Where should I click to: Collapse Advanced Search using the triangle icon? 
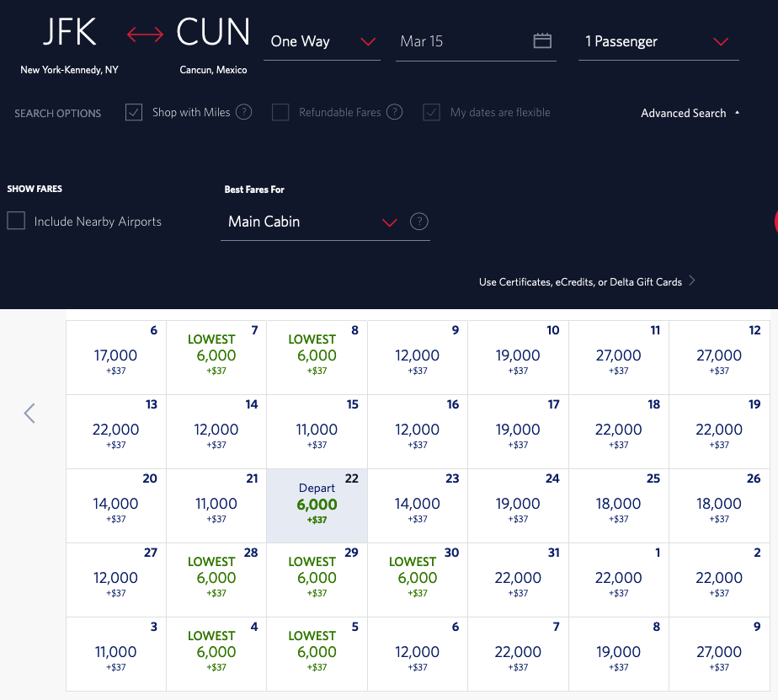tap(738, 113)
